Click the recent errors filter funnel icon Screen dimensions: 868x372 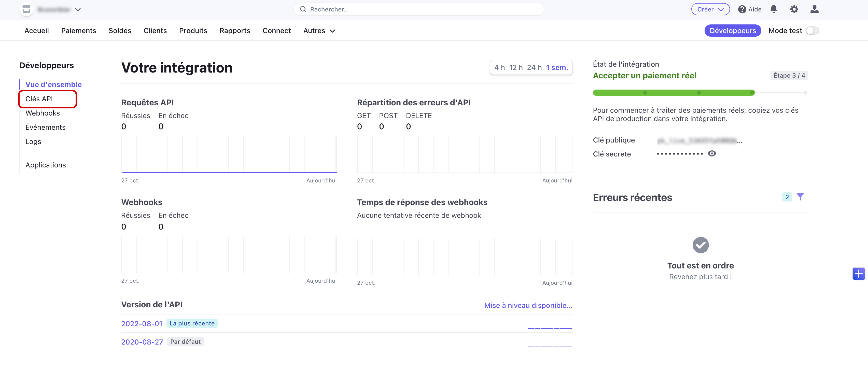tap(800, 197)
